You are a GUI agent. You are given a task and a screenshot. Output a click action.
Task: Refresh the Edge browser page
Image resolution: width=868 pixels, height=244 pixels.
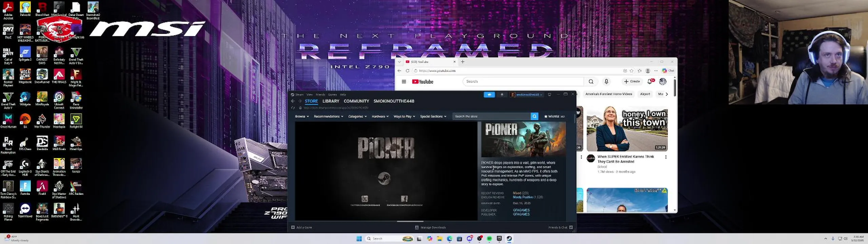pos(407,71)
